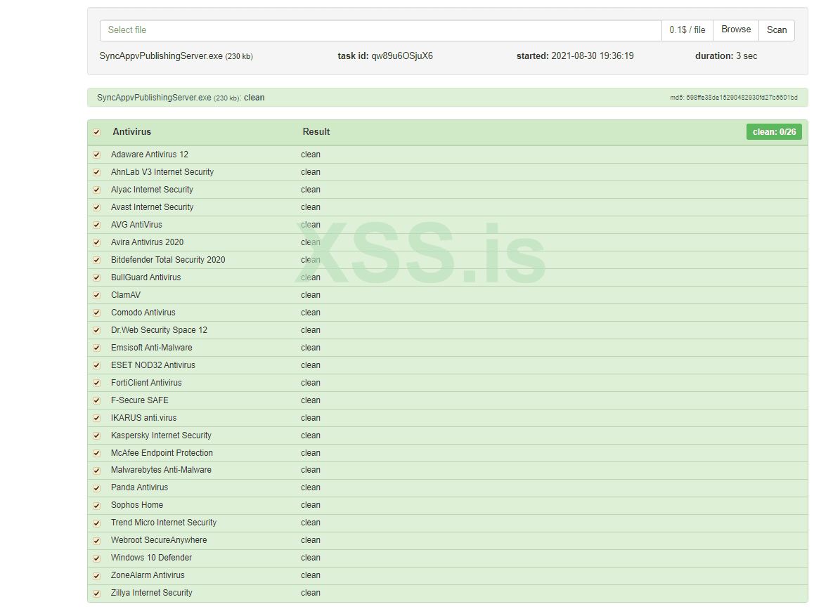Deselect the Sophos Home checkbox

click(x=97, y=506)
